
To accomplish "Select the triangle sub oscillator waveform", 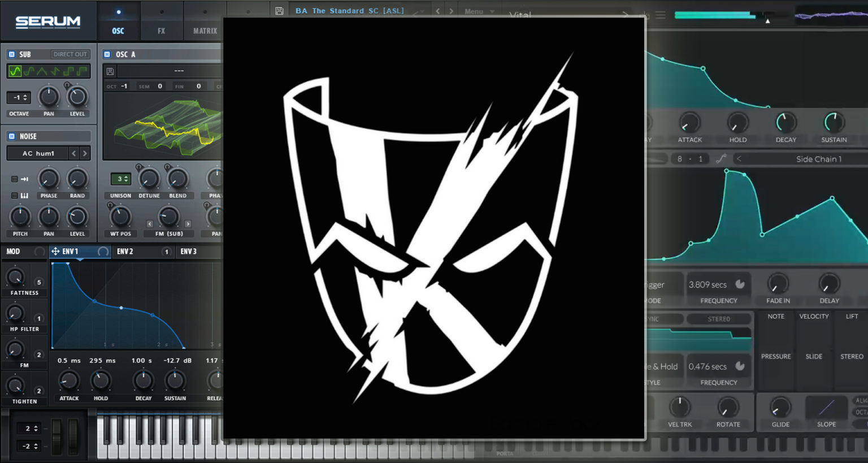I will [x=42, y=71].
